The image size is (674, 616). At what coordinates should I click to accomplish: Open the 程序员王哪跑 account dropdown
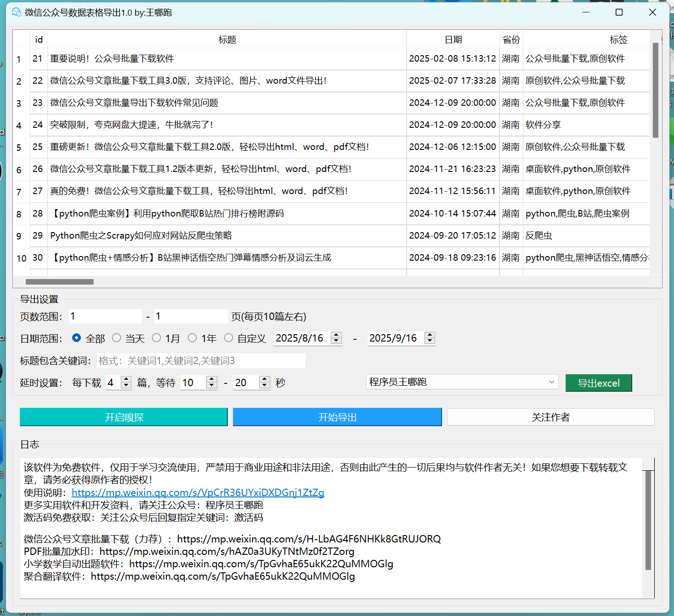(462, 382)
